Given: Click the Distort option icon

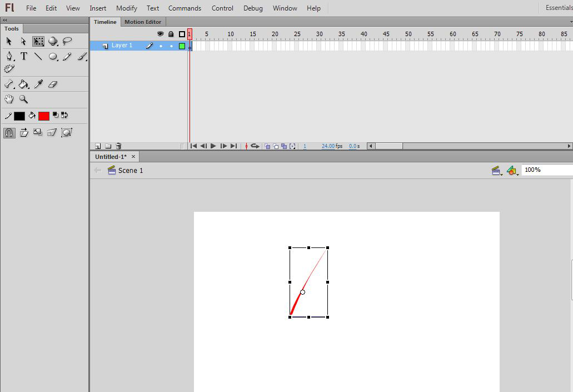Looking at the screenshot, I should [52, 132].
